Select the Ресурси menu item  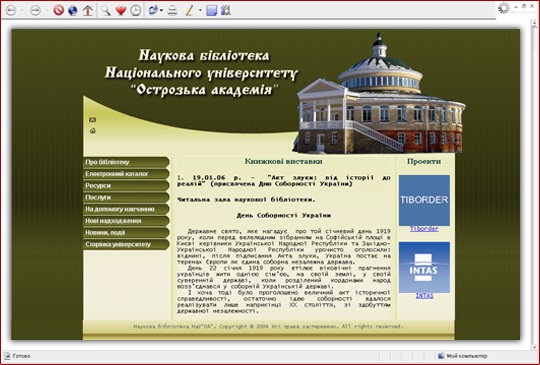(126, 186)
